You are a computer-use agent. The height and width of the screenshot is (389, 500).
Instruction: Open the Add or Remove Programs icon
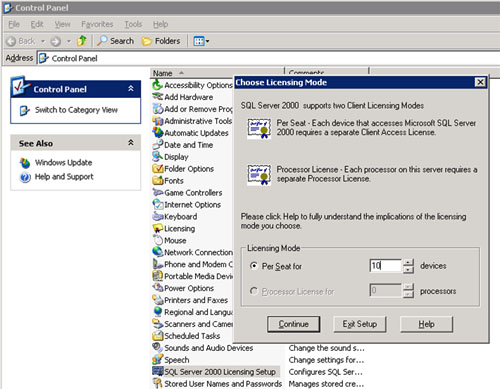pos(157,109)
